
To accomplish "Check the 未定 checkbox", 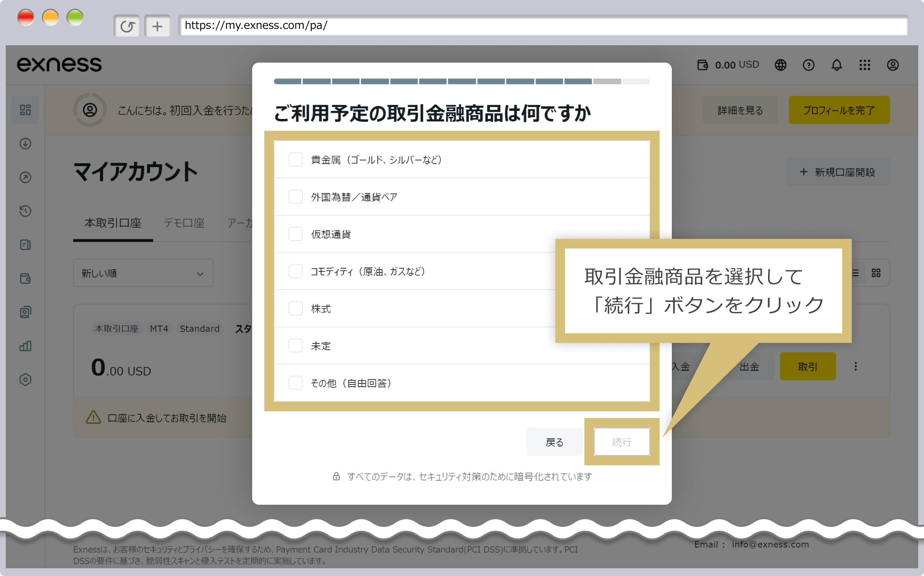I will [x=295, y=345].
